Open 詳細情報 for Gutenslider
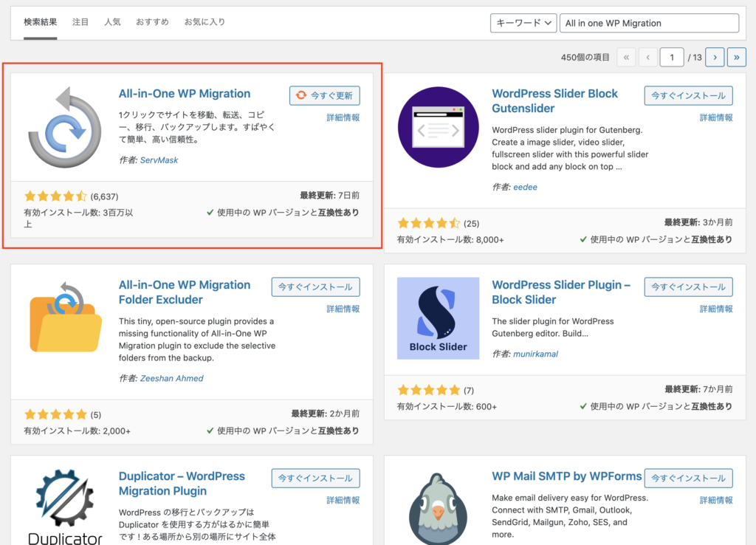Viewport: 756px width, 545px height. point(716,117)
